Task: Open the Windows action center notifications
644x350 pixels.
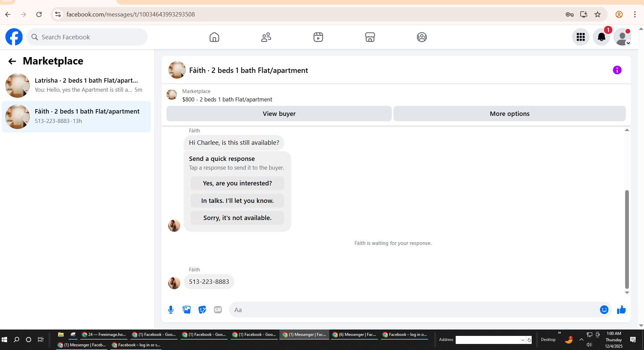Action: coord(633,340)
